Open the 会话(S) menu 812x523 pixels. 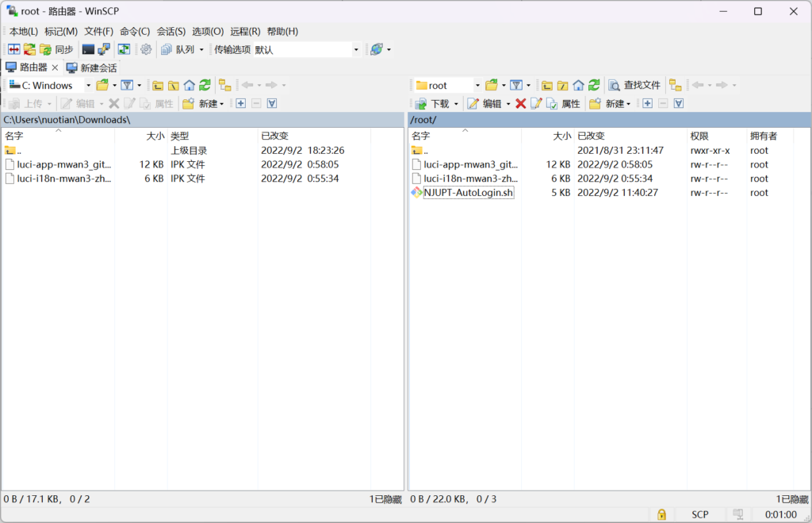click(171, 31)
